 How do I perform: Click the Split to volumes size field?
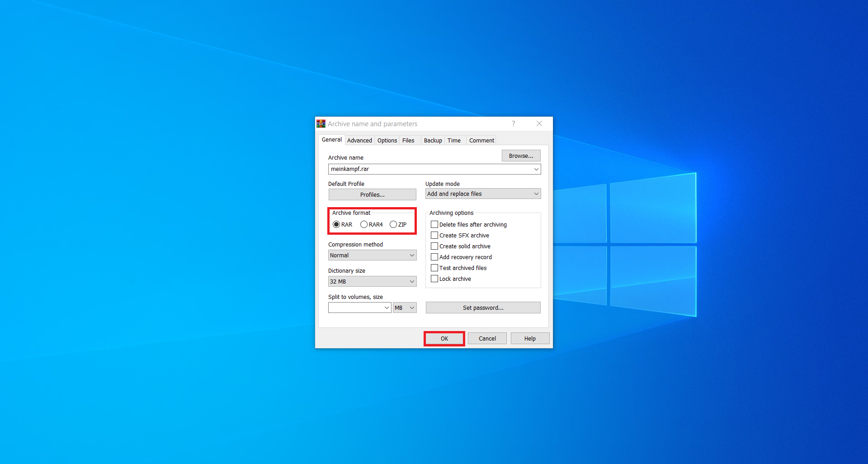[357, 308]
